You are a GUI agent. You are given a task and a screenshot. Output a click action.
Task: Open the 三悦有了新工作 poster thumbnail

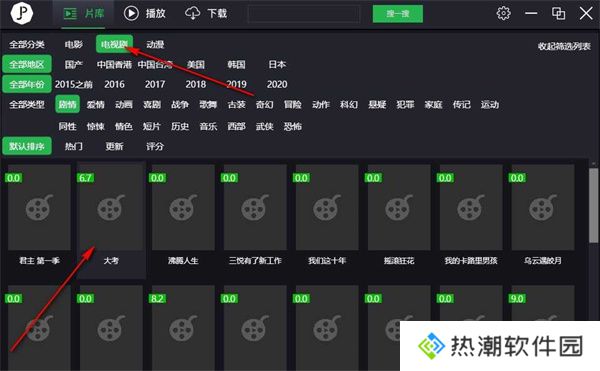point(255,207)
